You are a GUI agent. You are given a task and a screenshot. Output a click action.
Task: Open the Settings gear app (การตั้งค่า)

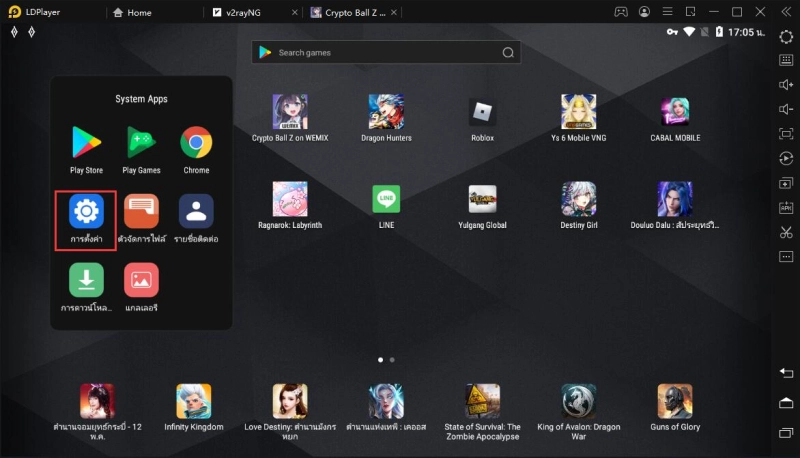tap(86, 211)
